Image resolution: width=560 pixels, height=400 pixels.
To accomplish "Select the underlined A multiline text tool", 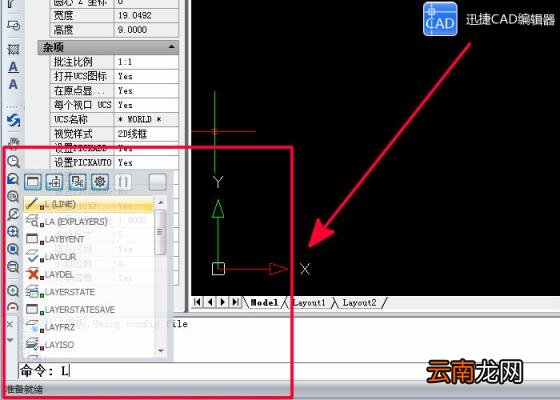I will click(x=13, y=67).
